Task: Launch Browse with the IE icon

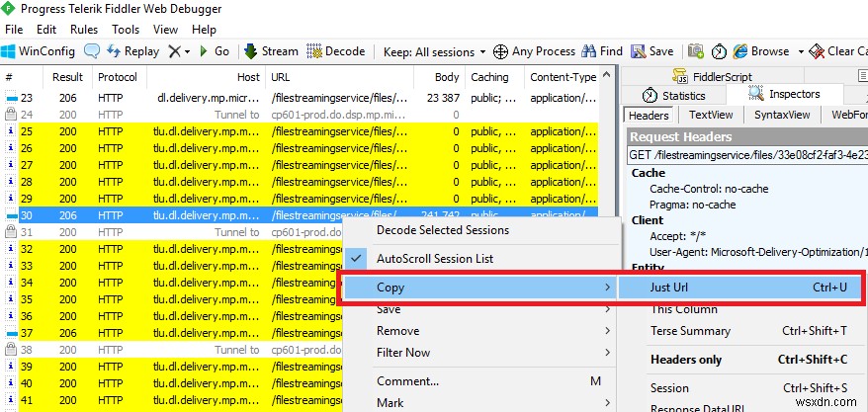Action: pos(740,51)
